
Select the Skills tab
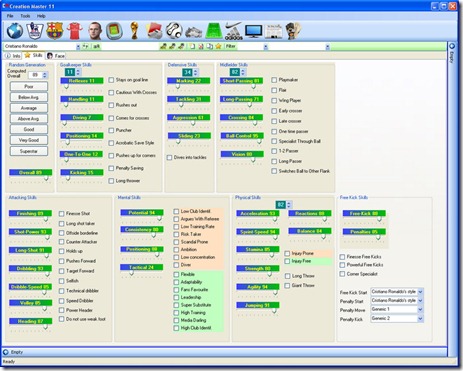pos(34,55)
